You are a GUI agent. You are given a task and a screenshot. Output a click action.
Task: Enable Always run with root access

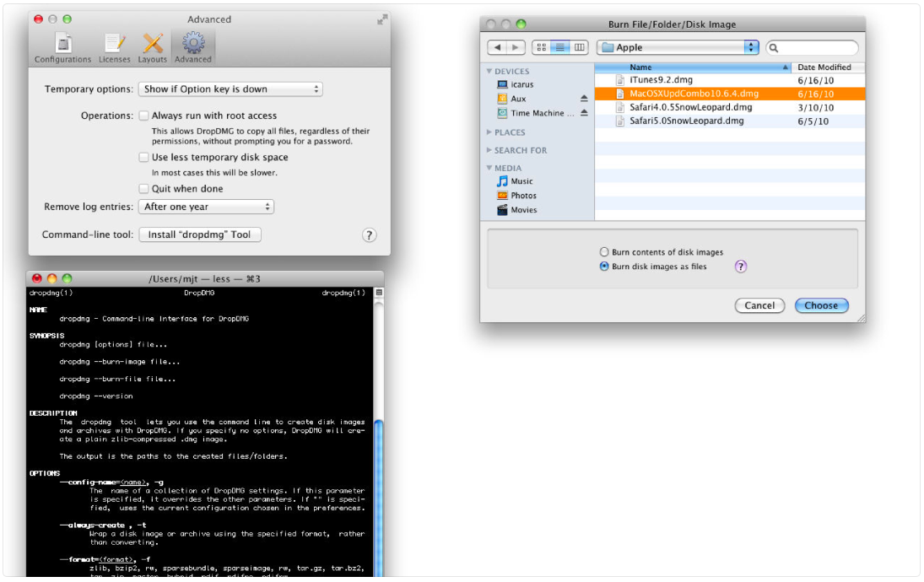(143, 116)
